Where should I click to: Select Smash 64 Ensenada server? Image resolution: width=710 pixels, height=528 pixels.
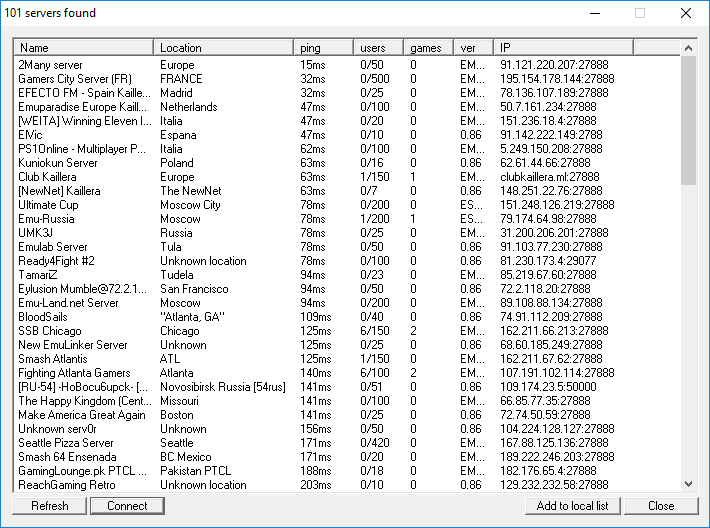tap(347, 458)
